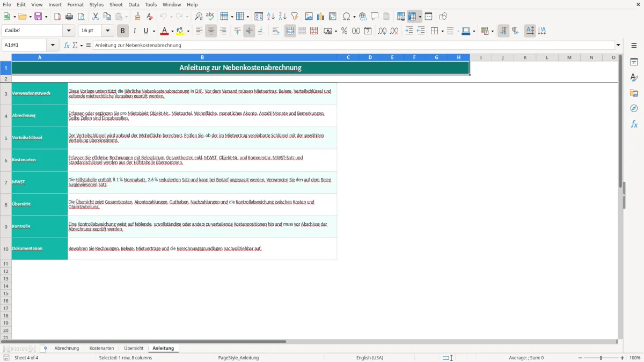This screenshot has height=362, width=644.
Task: Open the Font Size dropdown
Action: (107, 31)
